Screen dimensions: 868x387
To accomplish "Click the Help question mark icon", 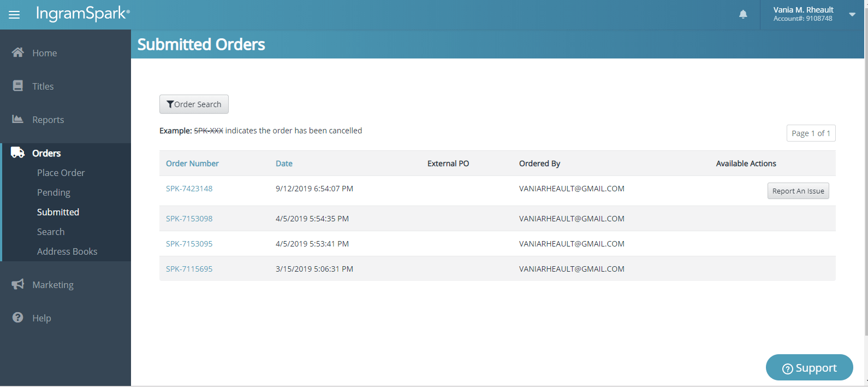I will (x=18, y=318).
